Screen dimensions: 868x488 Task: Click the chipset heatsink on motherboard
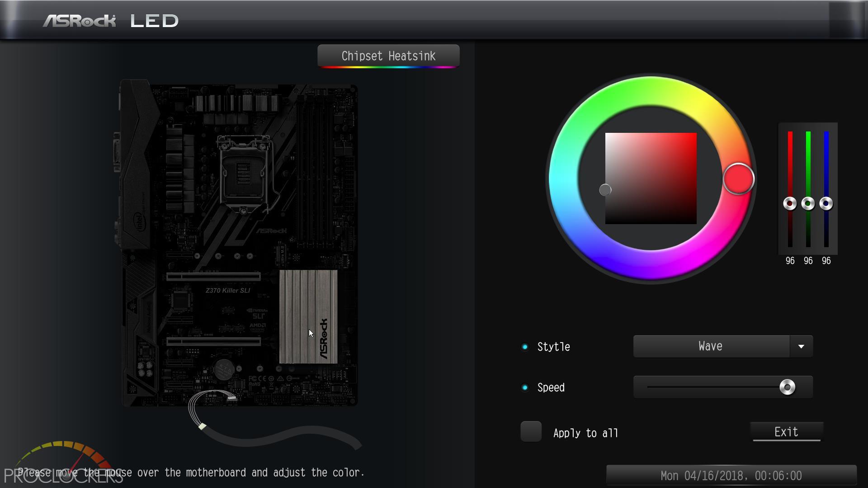point(308,317)
